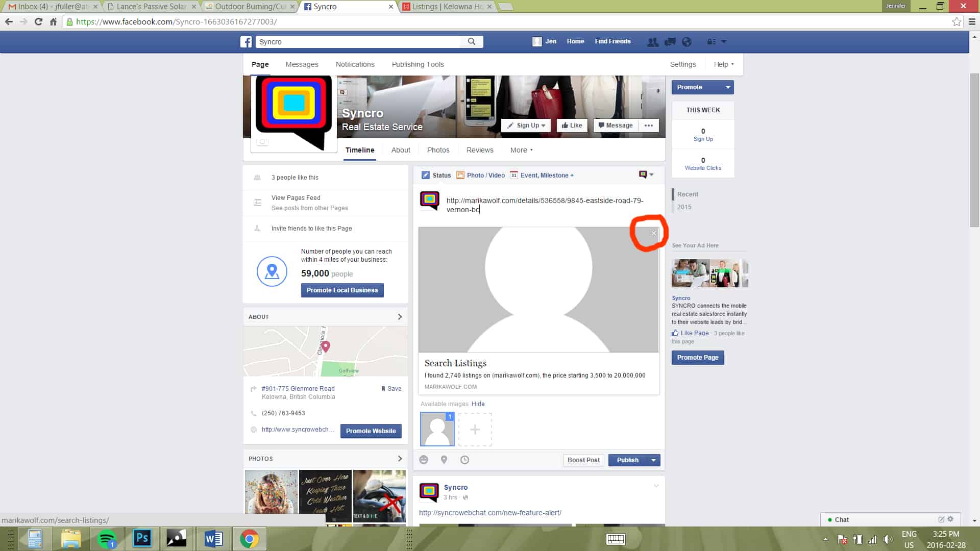Expand the ABOUT section arrow

(400, 317)
